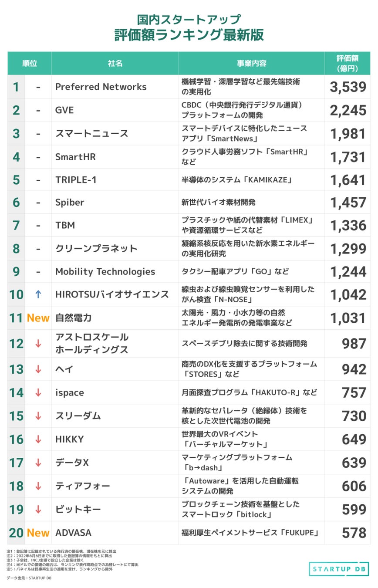
Task: Click the red down arrow in rank 12 row
Action: 38,343
